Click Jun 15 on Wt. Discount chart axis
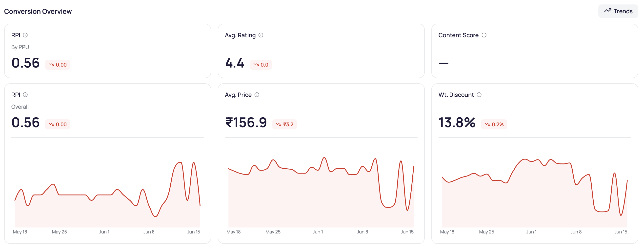644x248 pixels. click(621, 232)
